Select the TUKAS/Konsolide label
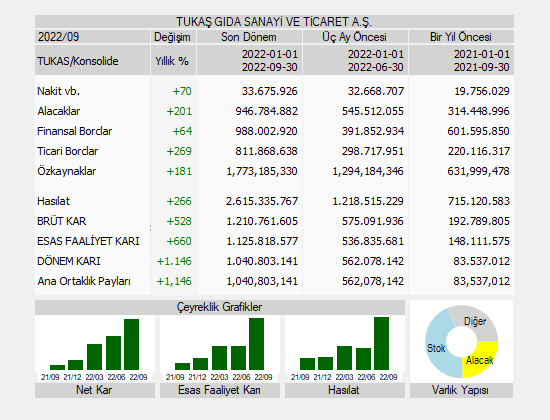Screen dimensions: 550x420 (x=78, y=61)
